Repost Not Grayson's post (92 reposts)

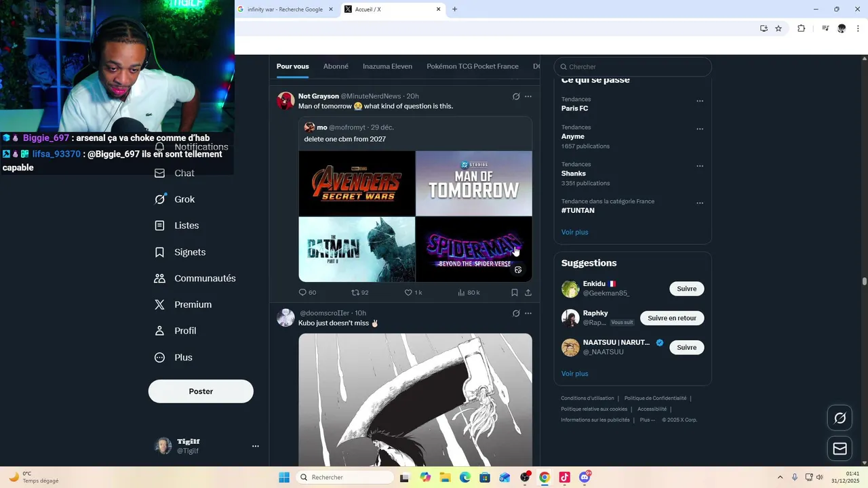359,293
